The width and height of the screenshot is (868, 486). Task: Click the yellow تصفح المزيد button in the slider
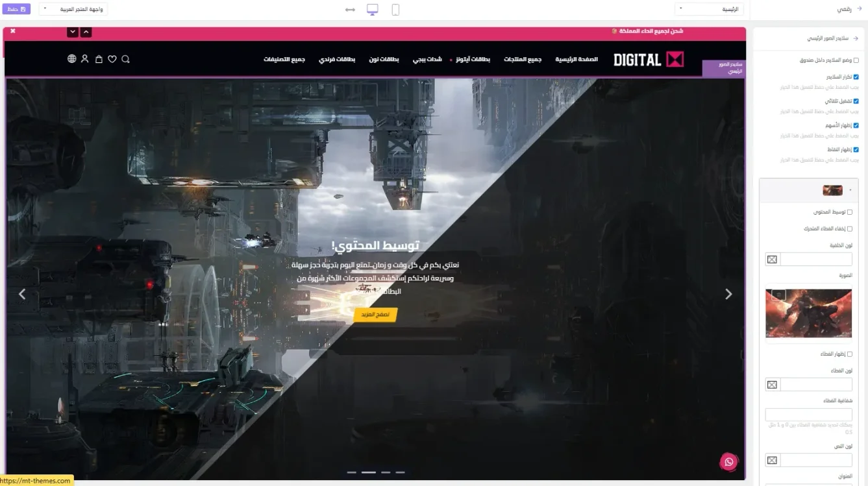375,314
